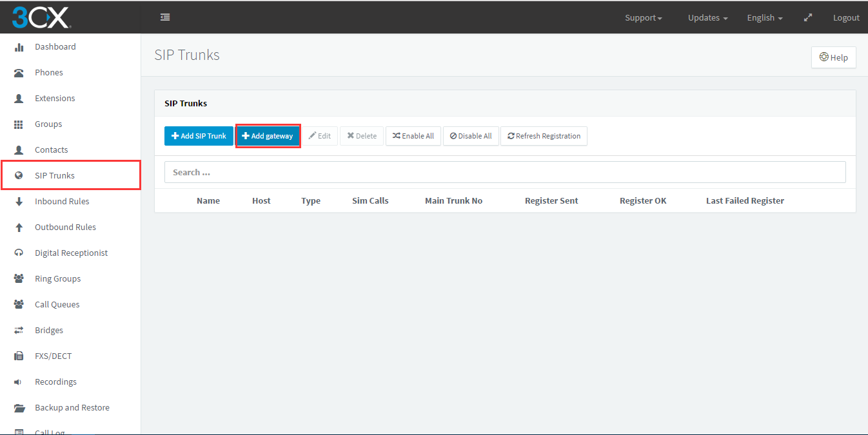Screen dimensions: 868x435
Task: Click Enable All button
Action: [x=413, y=136]
